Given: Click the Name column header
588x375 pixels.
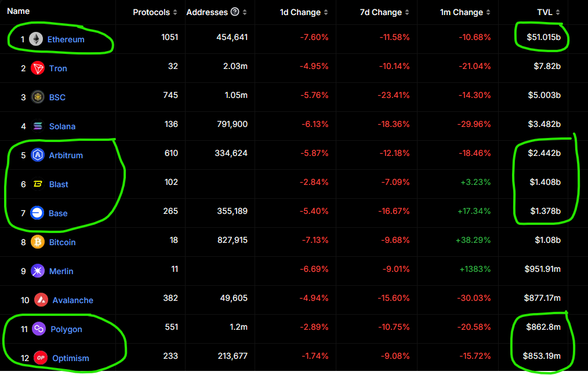Looking at the screenshot, I should point(19,11).
